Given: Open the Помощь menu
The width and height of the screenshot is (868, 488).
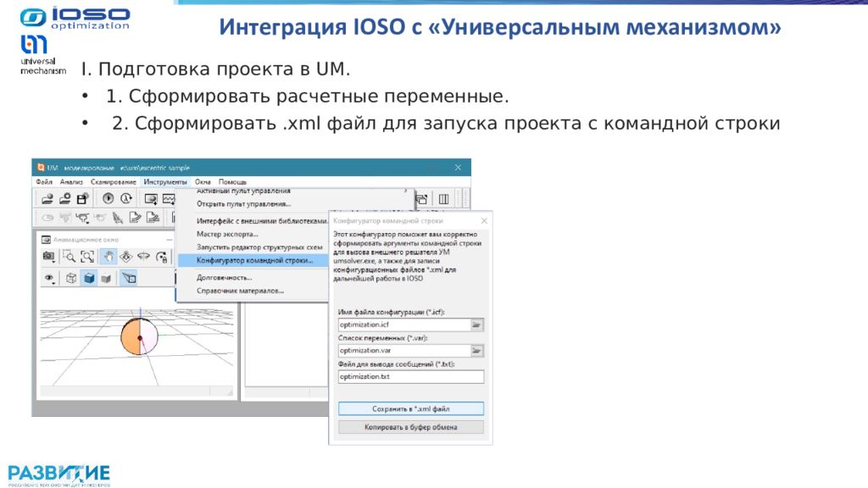Looking at the screenshot, I should click(x=232, y=181).
